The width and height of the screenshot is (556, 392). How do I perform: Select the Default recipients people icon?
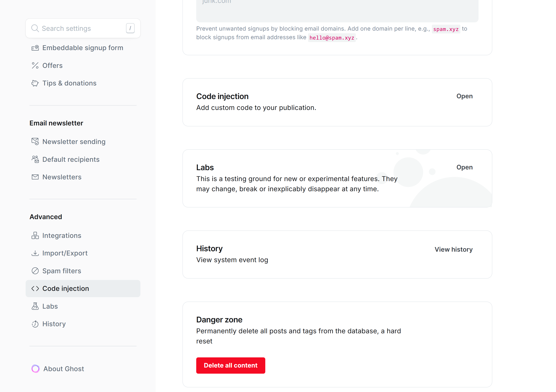(x=35, y=159)
